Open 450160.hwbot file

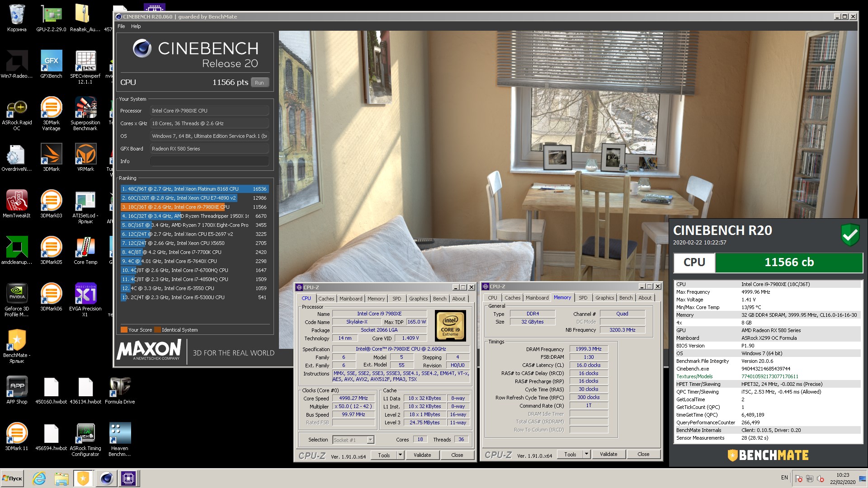tap(51, 390)
